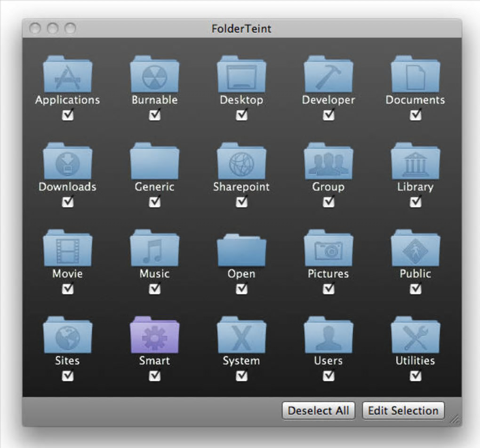Select the Music folder icon
Viewport: 480px width, 448px height.
155,248
